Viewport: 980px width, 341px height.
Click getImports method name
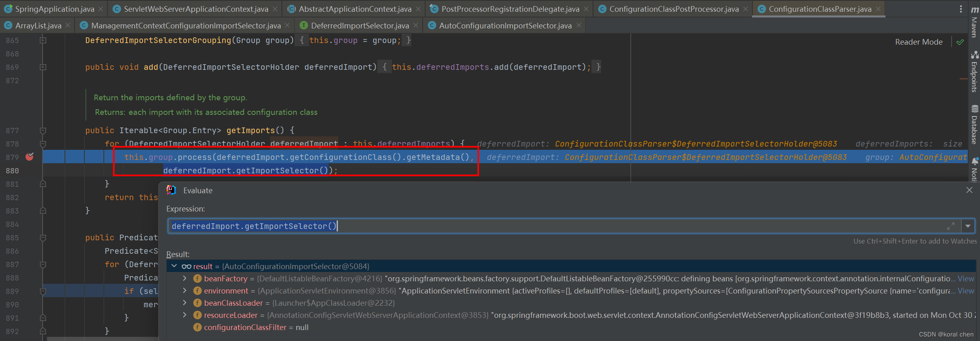click(x=251, y=130)
